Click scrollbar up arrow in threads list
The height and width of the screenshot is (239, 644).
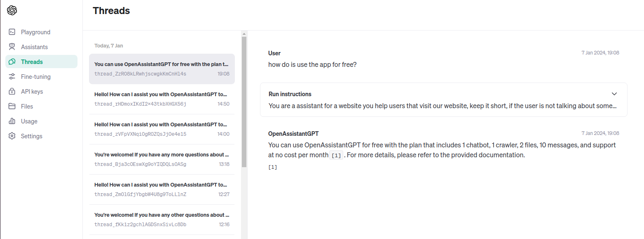click(244, 34)
